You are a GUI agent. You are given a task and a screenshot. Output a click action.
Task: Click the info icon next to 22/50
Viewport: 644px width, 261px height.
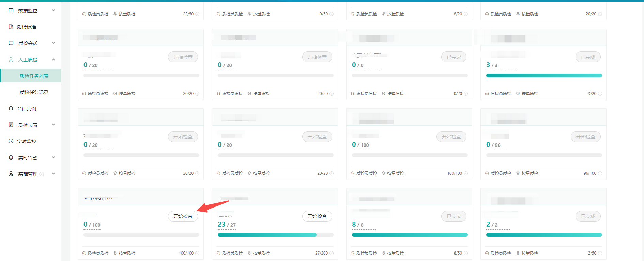197,14
